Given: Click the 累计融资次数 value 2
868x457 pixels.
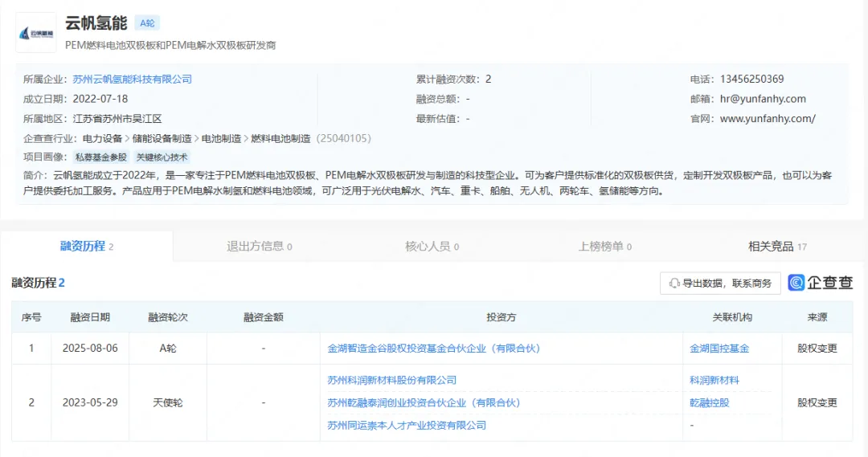Looking at the screenshot, I should coord(489,80).
